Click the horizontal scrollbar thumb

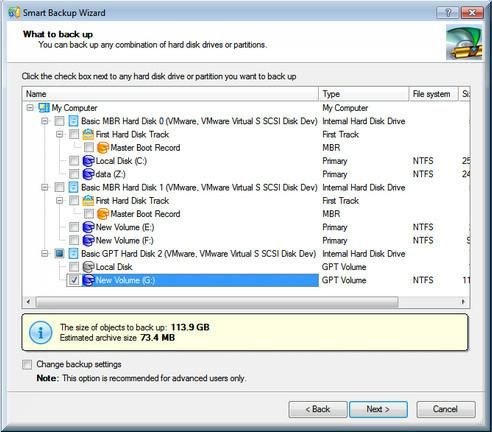pyautogui.click(x=217, y=302)
